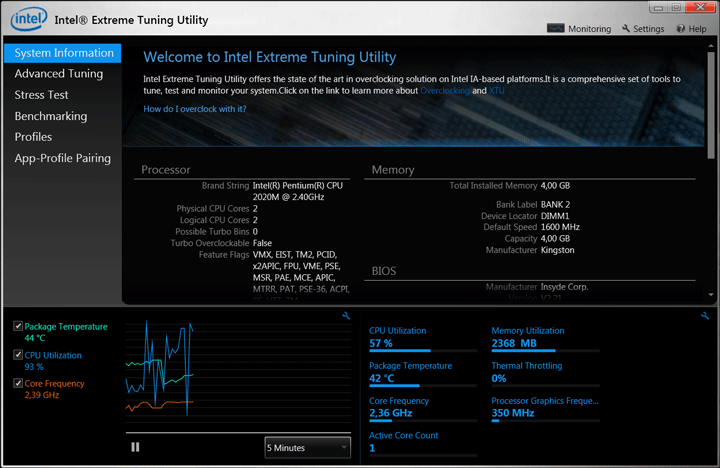This screenshot has width=720, height=468.
Task: Minimize the Intel XTU window
Action: [x=659, y=7]
